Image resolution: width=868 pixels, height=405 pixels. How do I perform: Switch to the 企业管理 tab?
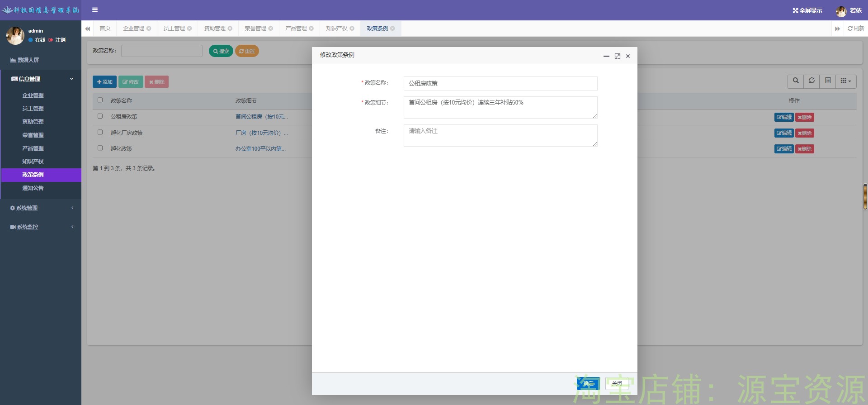tap(133, 29)
